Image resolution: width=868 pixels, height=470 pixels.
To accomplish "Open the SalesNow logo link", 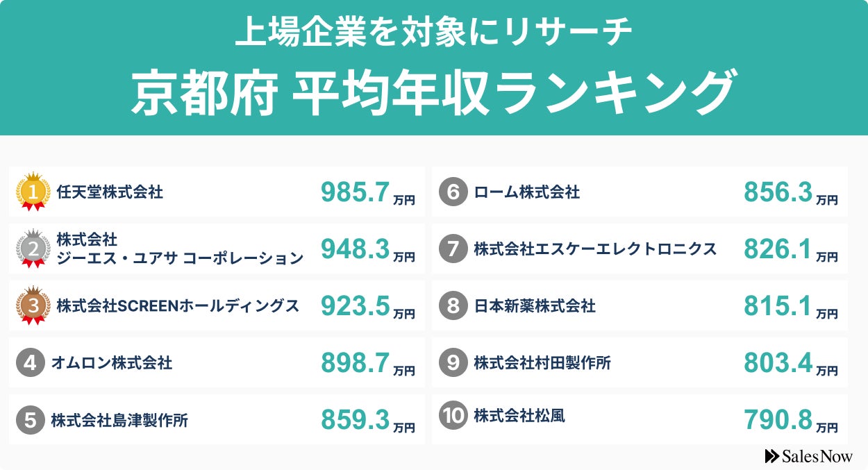I will (x=808, y=456).
